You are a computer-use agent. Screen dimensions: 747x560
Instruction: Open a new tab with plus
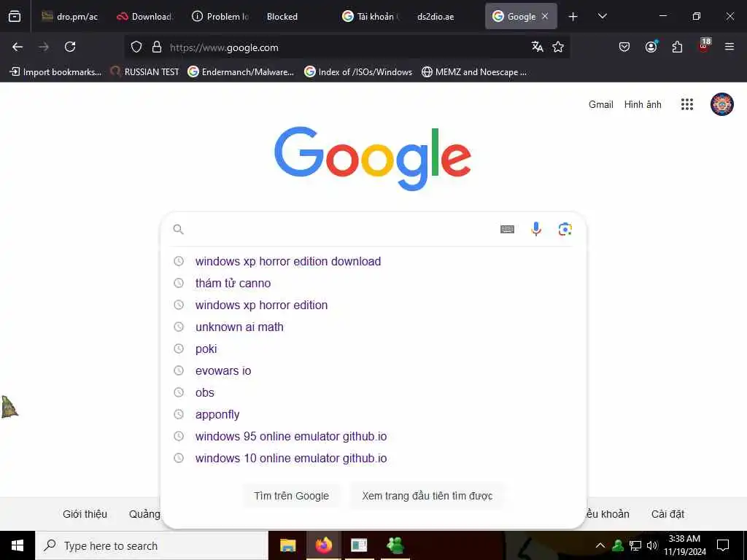tap(573, 17)
